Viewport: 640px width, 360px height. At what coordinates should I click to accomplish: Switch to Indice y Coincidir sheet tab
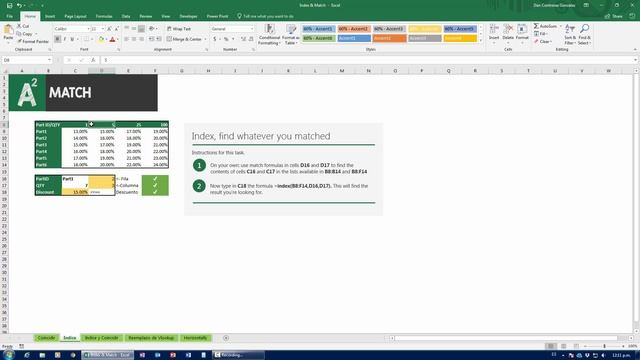(101, 338)
